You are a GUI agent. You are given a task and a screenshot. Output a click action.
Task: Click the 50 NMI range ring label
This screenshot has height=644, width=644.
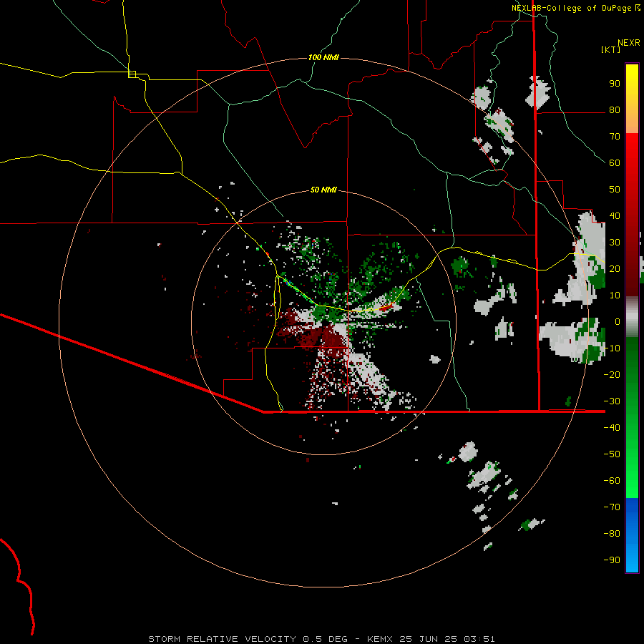coord(323,190)
